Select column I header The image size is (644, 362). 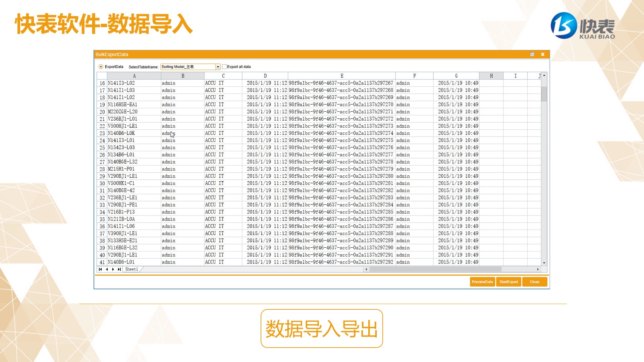tap(516, 76)
